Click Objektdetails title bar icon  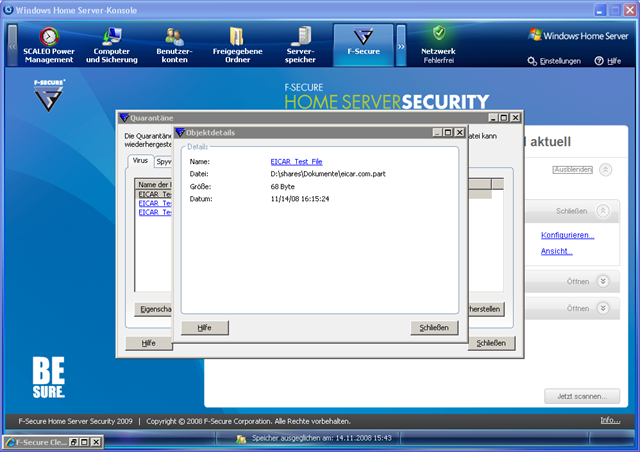pos(180,132)
